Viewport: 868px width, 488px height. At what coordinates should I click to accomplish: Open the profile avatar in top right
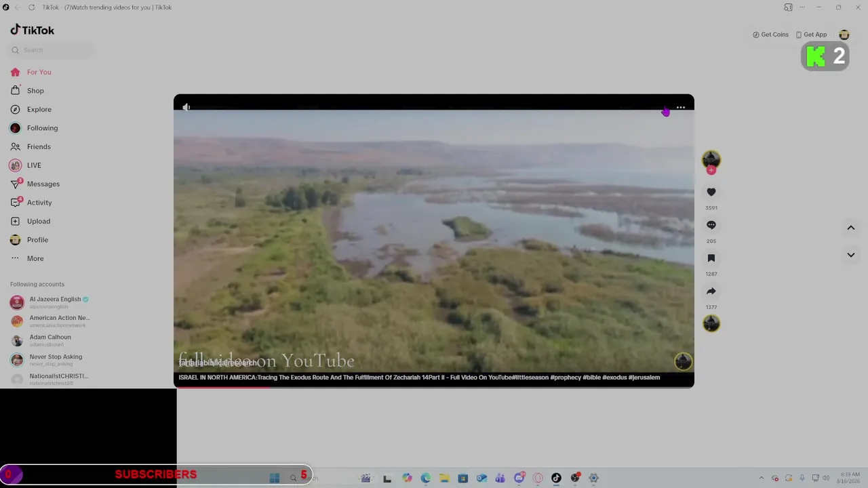844,35
